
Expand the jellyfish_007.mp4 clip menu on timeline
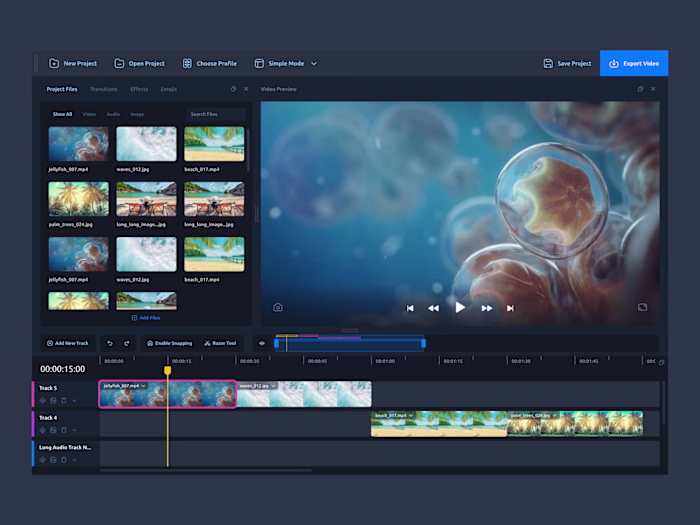tap(144, 385)
